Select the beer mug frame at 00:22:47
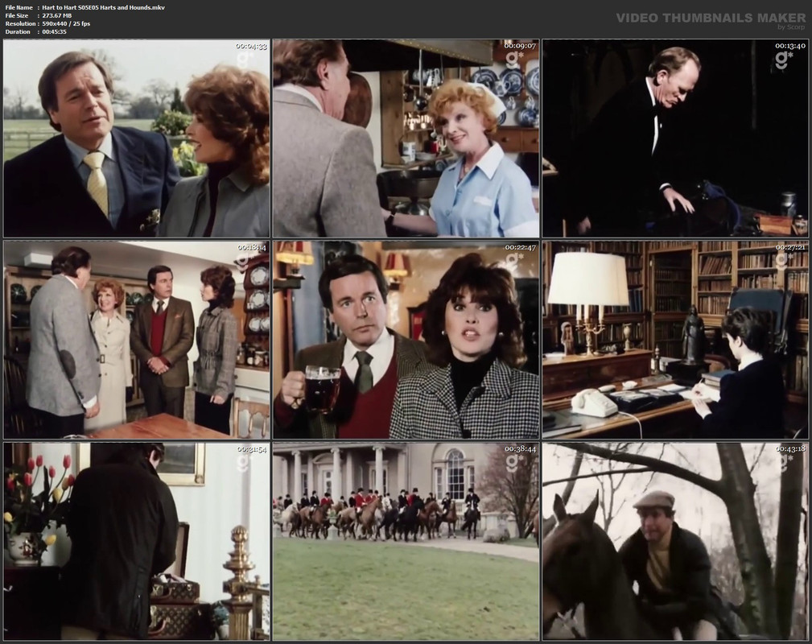The height and width of the screenshot is (644, 812). [406, 340]
